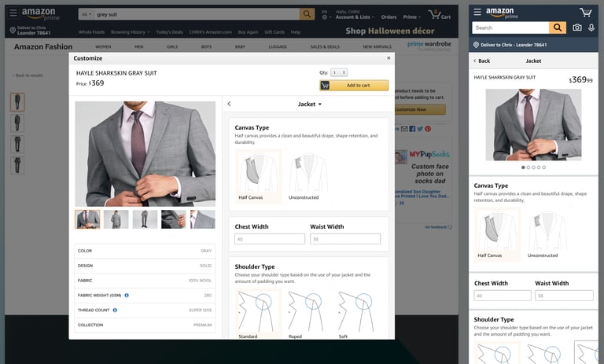Share via Pinterest icon
The height and width of the screenshot is (364, 604).
428,129
